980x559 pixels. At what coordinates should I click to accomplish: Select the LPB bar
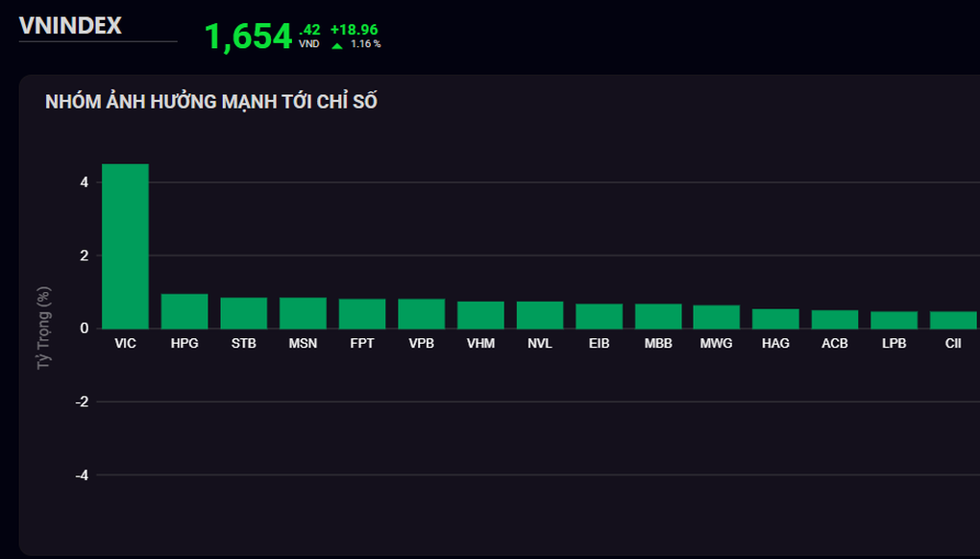point(894,320)
